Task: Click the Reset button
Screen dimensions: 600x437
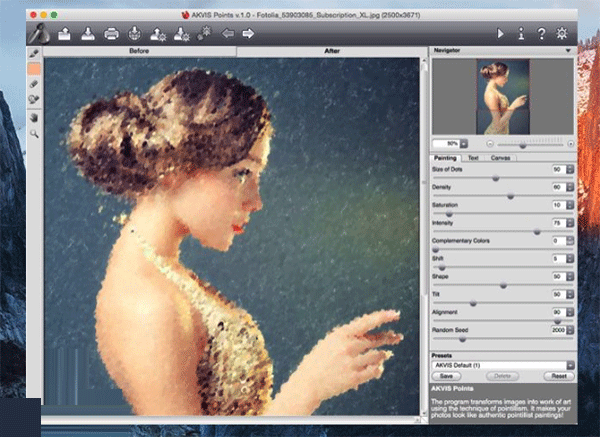Action: [x=560, y=376]
